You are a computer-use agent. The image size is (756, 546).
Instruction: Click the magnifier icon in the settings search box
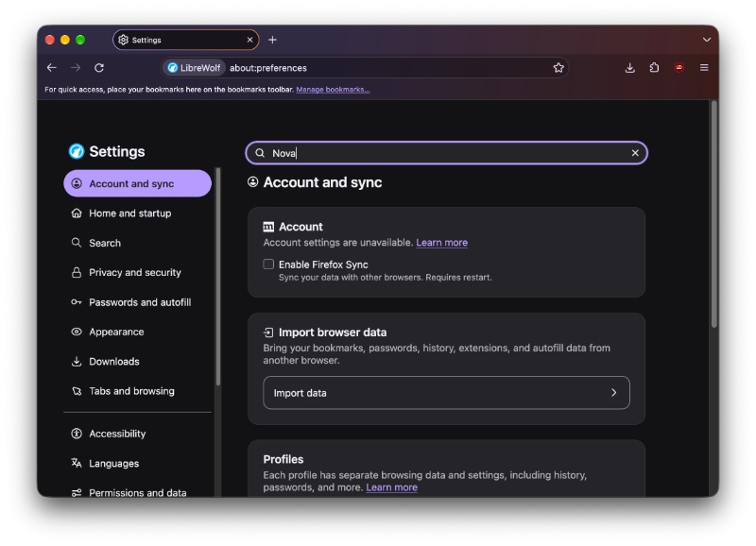(260, 153)
